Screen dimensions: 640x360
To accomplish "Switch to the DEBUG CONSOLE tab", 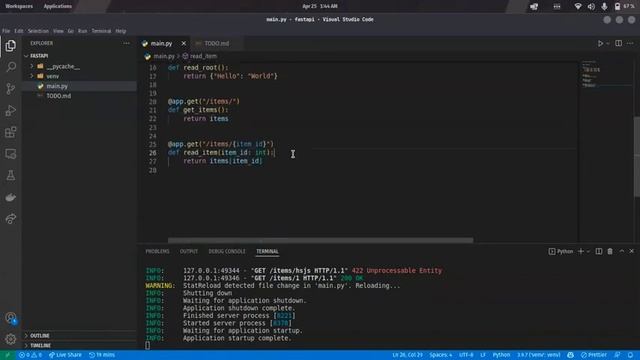I will click(227, 251).
